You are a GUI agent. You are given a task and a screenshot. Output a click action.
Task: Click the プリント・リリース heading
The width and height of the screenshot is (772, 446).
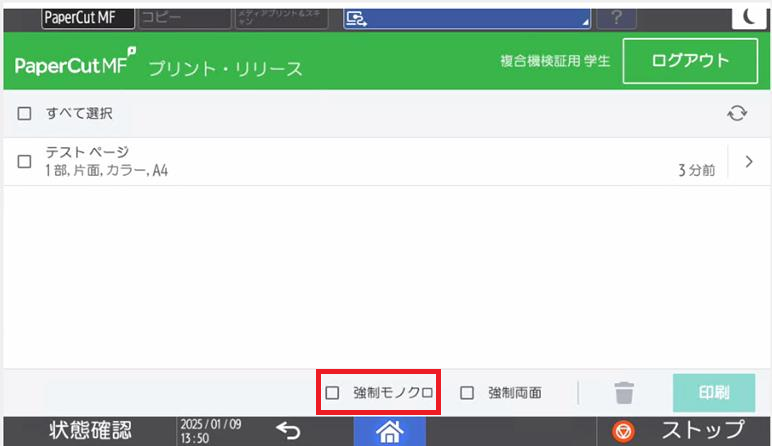pyautogui.click(x=225, y=68)
